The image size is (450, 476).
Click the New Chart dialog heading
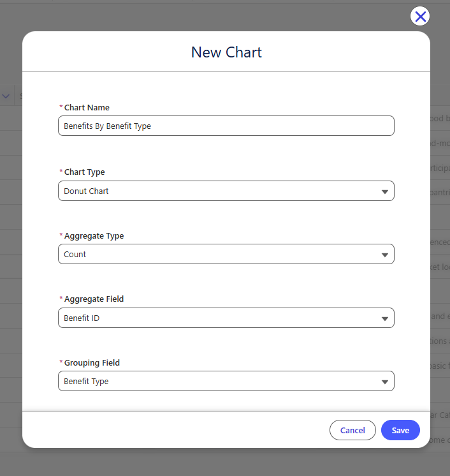[226, 52]
